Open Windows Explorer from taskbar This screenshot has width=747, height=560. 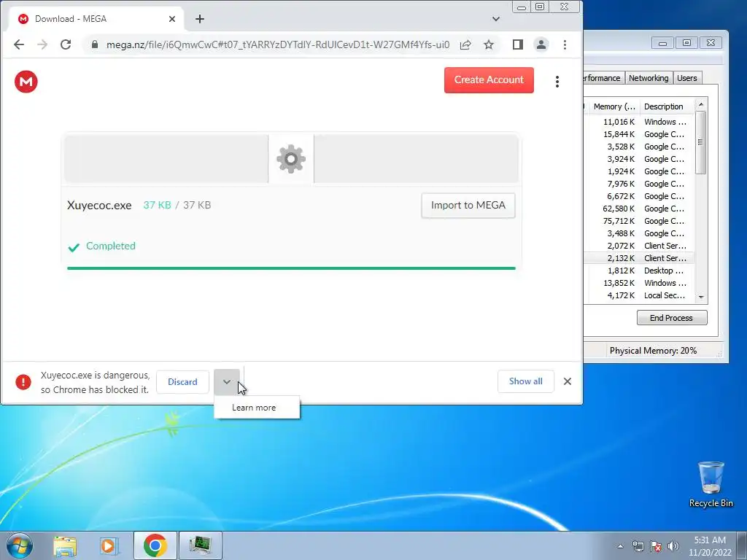[65, 545]
